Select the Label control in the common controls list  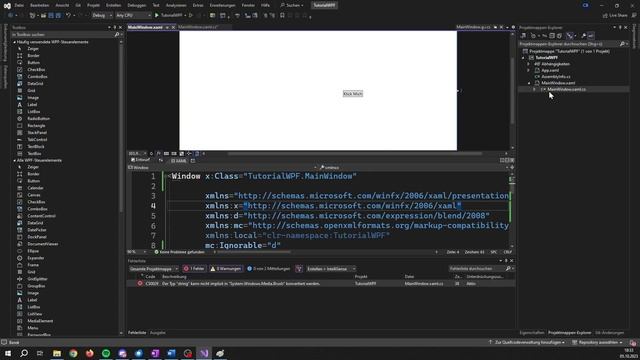click(32, 105)
